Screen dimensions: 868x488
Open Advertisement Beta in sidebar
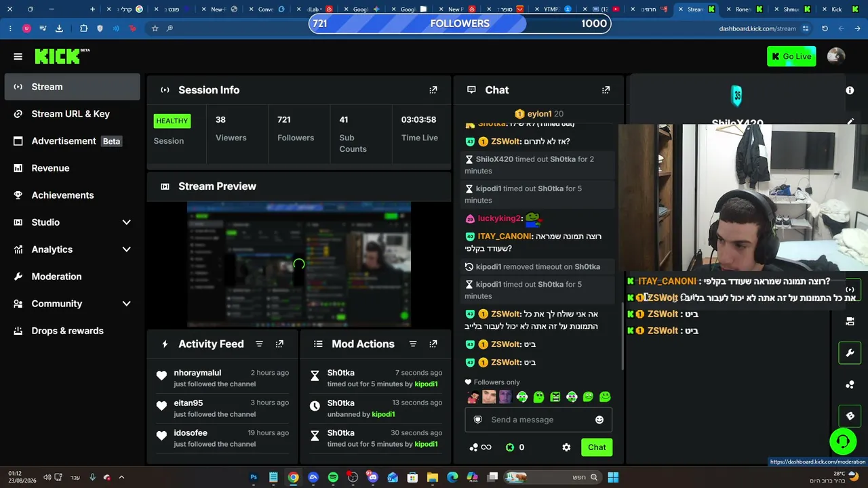tap(72, 141)
